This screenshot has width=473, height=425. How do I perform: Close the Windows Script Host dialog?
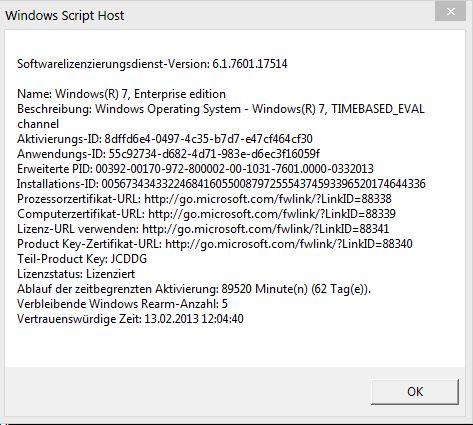coord(450,12)
